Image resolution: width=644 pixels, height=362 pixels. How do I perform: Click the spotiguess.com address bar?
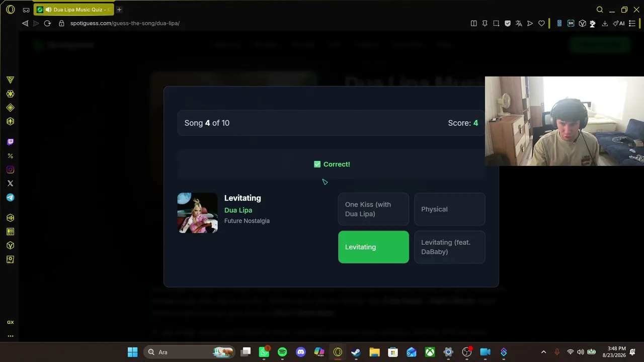tap(125, 23)
